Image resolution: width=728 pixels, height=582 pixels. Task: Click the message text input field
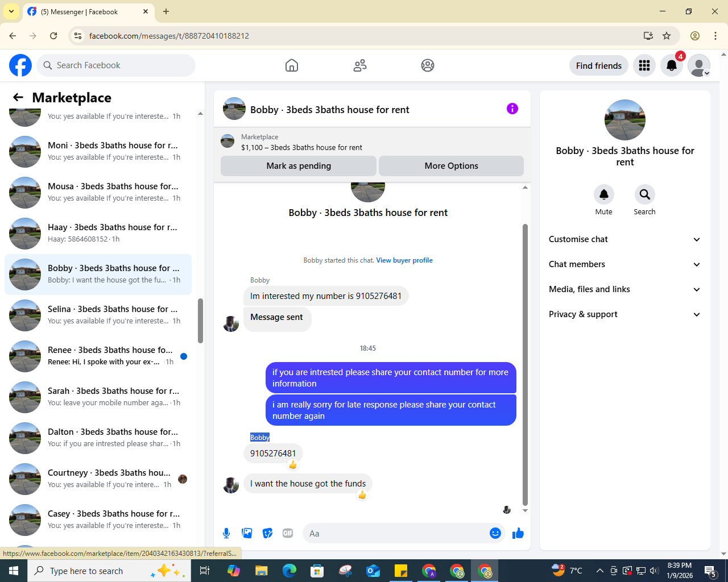[x=396, y=533]
